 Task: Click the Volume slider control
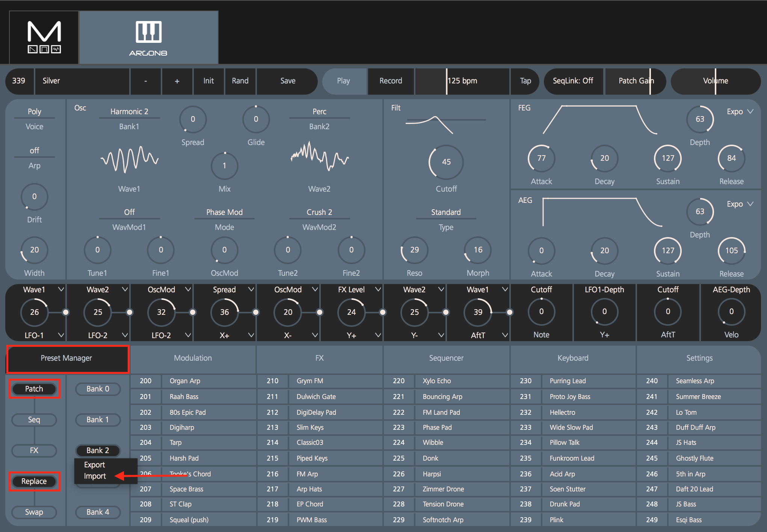point(715,81)
